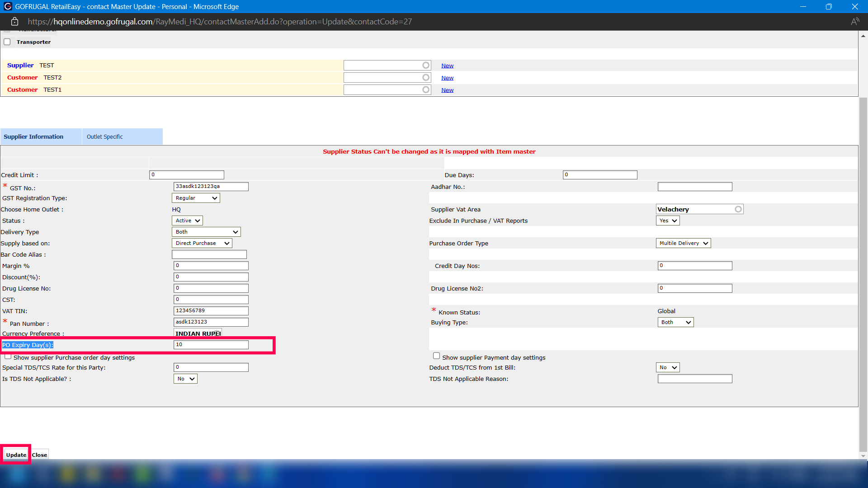Click lookup circle in Supplier Vat Area field

coord(738,209)
